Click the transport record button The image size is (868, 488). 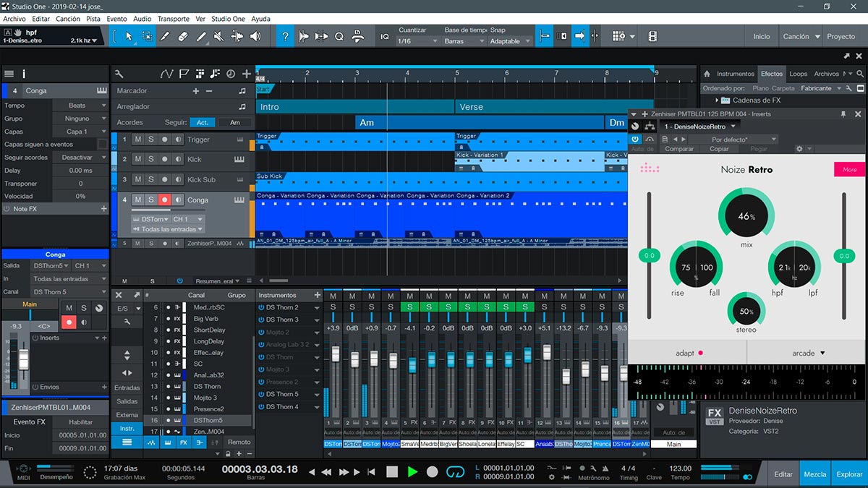[433, 472]
